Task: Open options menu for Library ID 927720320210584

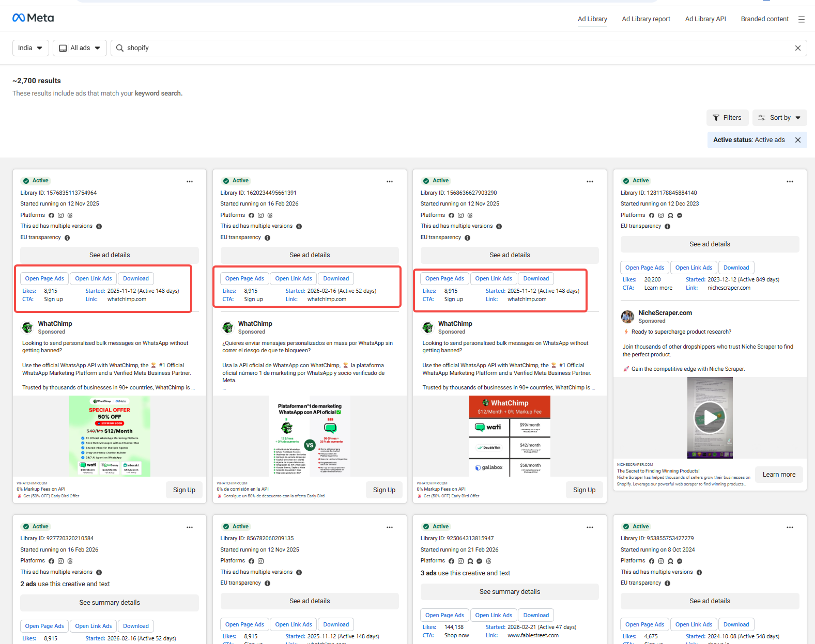Action: click(x=190, y=527)
